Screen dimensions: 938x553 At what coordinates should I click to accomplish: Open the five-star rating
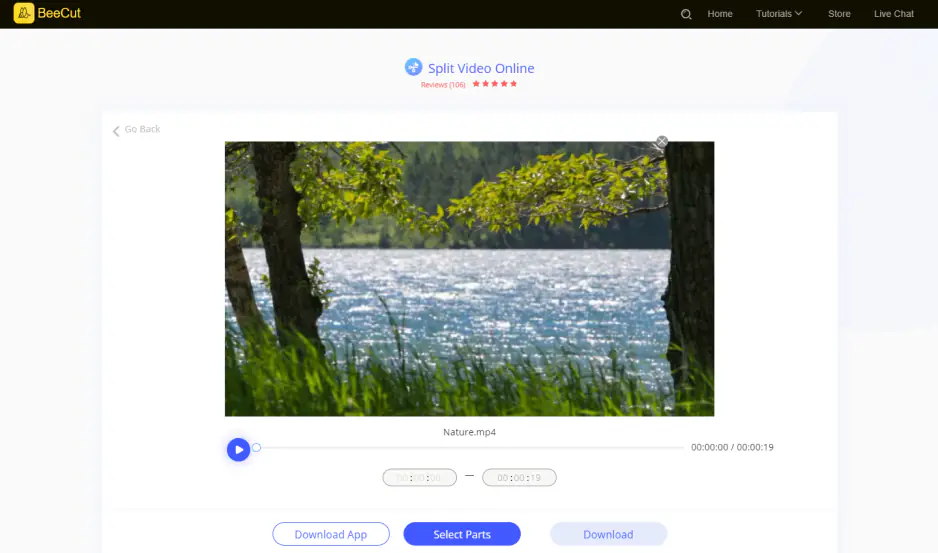[x=495, y=84]
